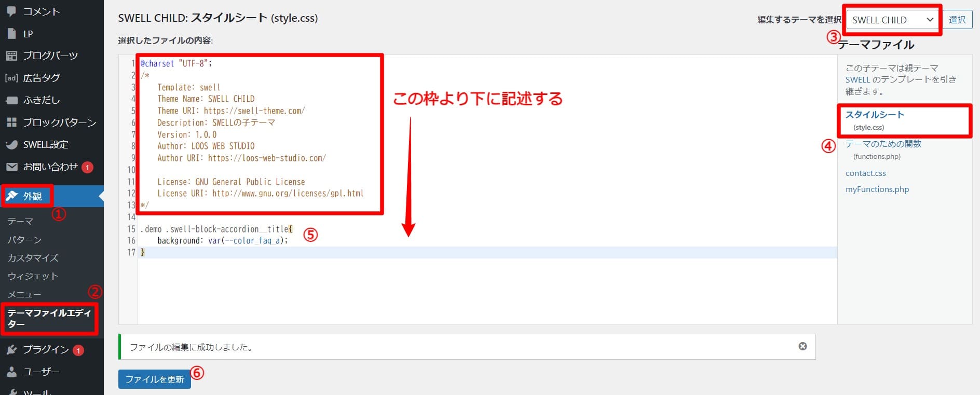Click the ユーザー person icon
The image size is (980, 395).
11,372
